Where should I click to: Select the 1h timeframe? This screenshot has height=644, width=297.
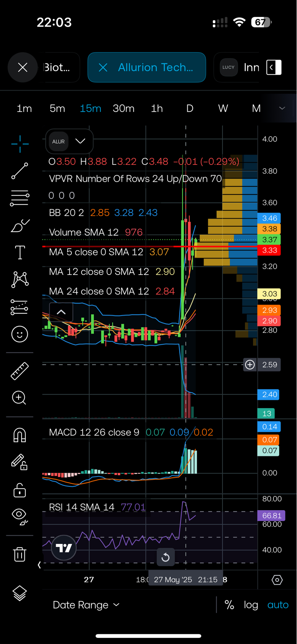pyautogui.click(x=157, y=108)
